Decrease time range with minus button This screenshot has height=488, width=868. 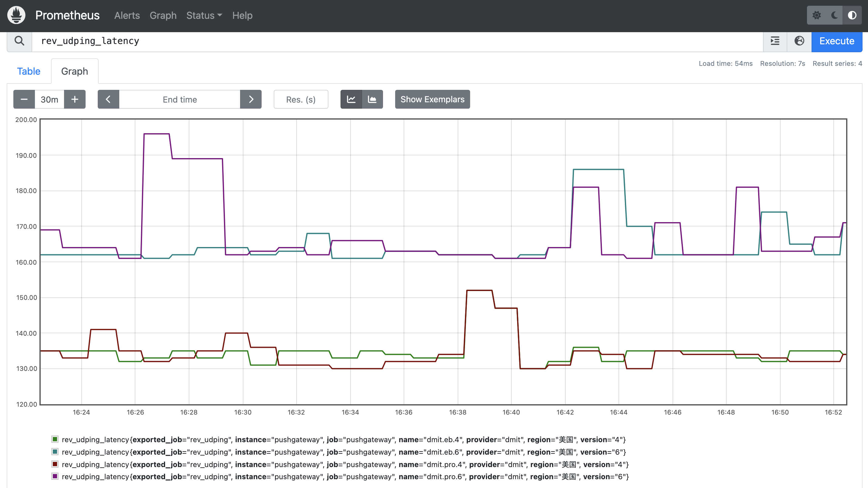coord(24,100)
